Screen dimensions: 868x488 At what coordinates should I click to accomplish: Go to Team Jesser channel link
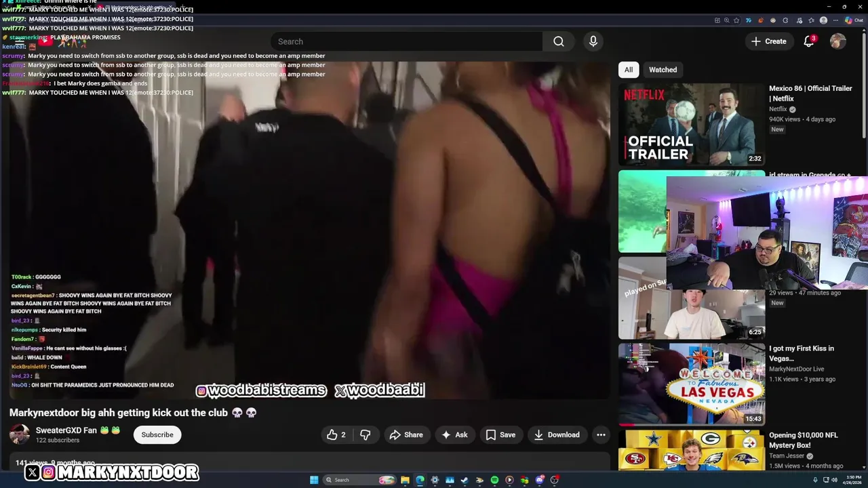point(787,456)
